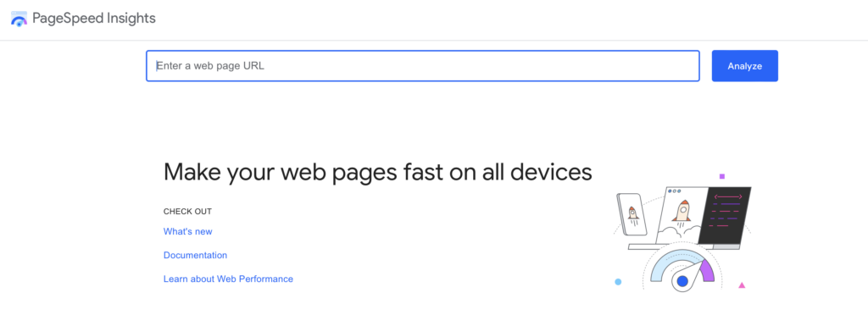
Task: Click the browser window dots in illustration
Action: [x=674, y=191]
